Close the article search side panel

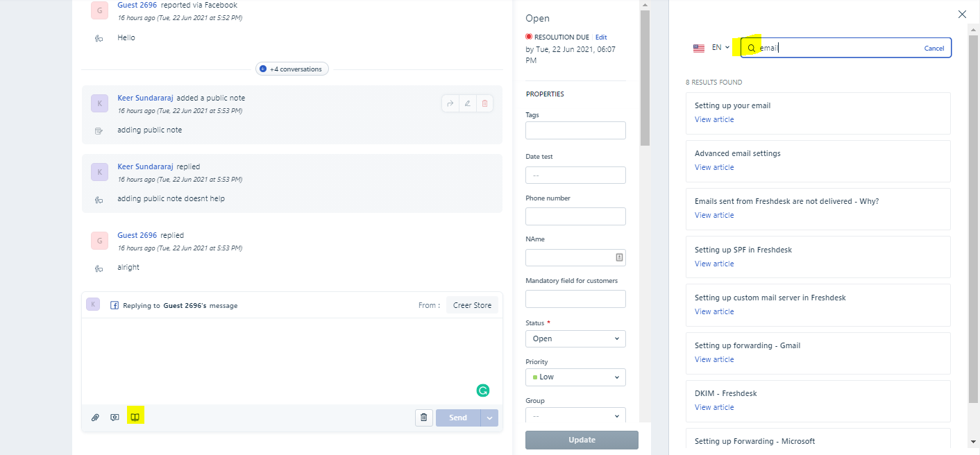(x=962, y=14)
